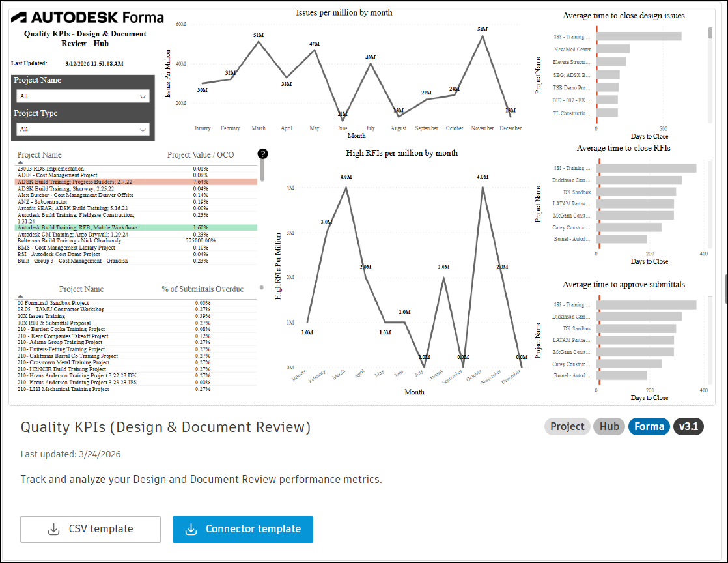728x563 pixels.
Task: Click scrollbar handle of Submittals Overdue table
Action: (x=262, y=287)
